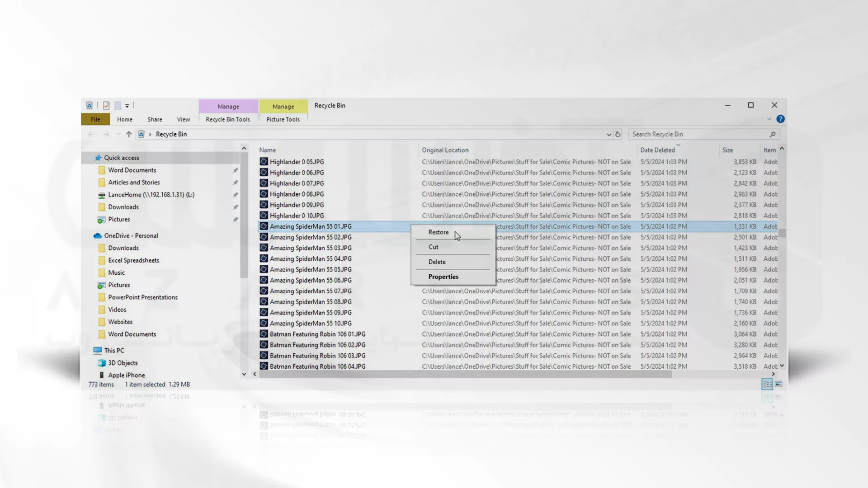Open the View ribbon tab
The image size is (868, 488).
click(184, 119)
